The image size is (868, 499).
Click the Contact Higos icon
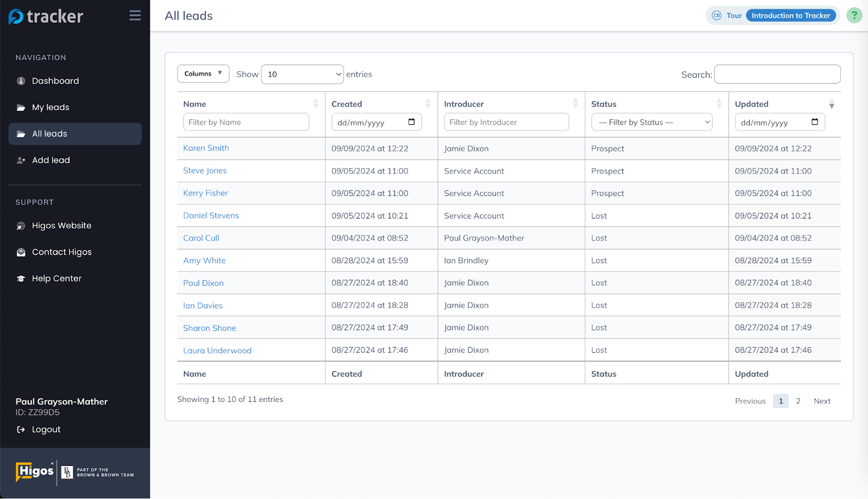(20, 252)
